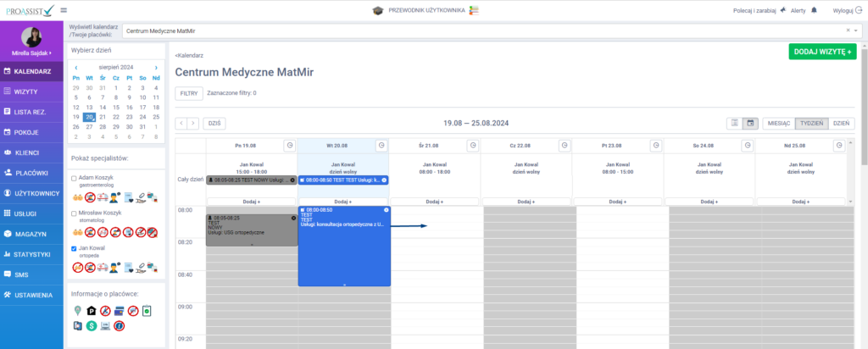Uncheck the Jan Kowal specialist checkbox
This screenshot has height=349, width=868.
click(74, 248)
